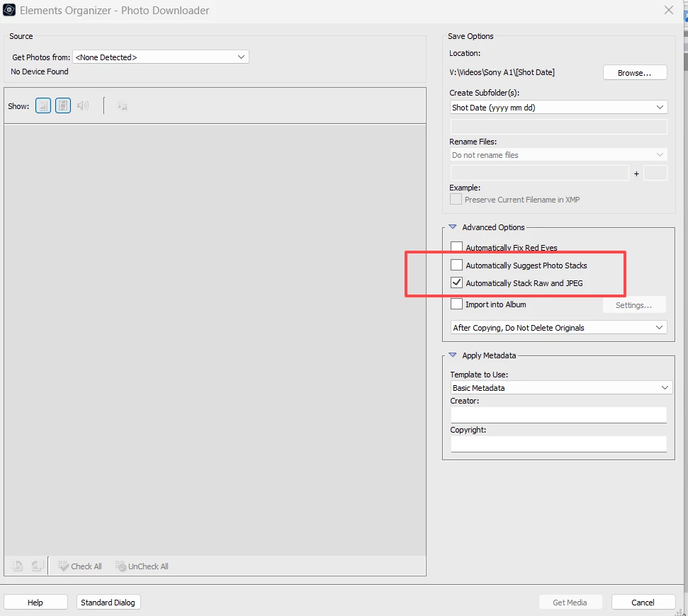This screenshot has width=688, height=616.
Task: Click the Get Media button
Action: (x=570, y=603)
